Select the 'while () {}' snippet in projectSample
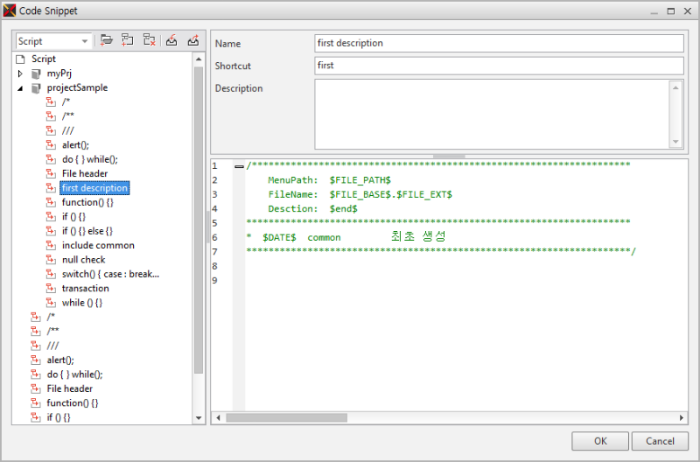 [82, 302]
